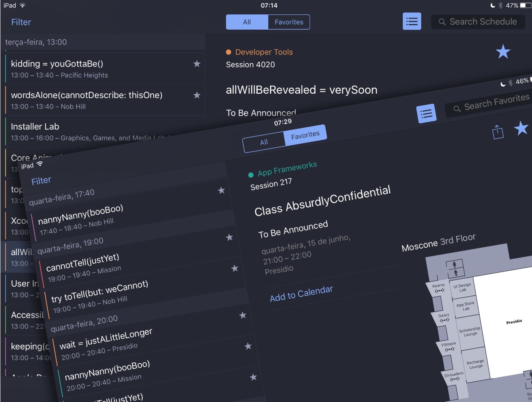Click the App Frameworks track label
Screen dimensions: 532x402
point(287,169)
